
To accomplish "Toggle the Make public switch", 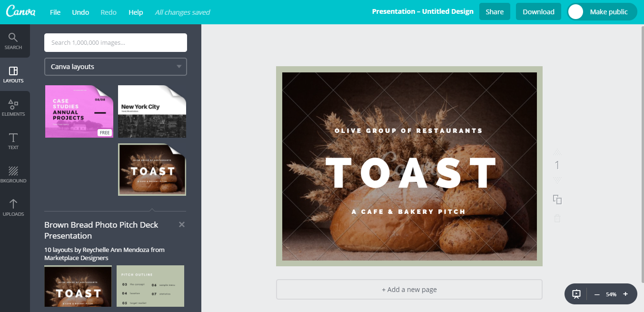I will pyautogui.click(x=576, y=12).
